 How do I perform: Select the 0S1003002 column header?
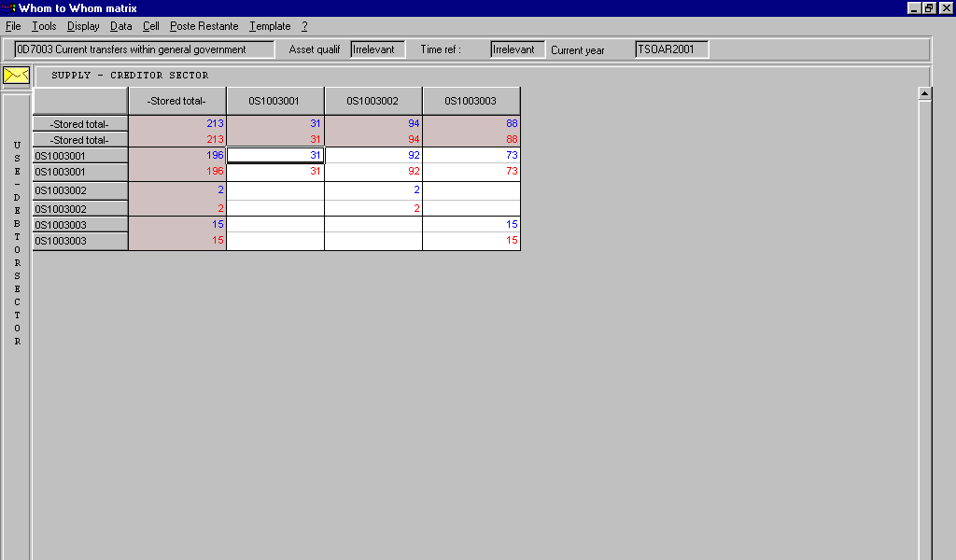coord(373,101)
